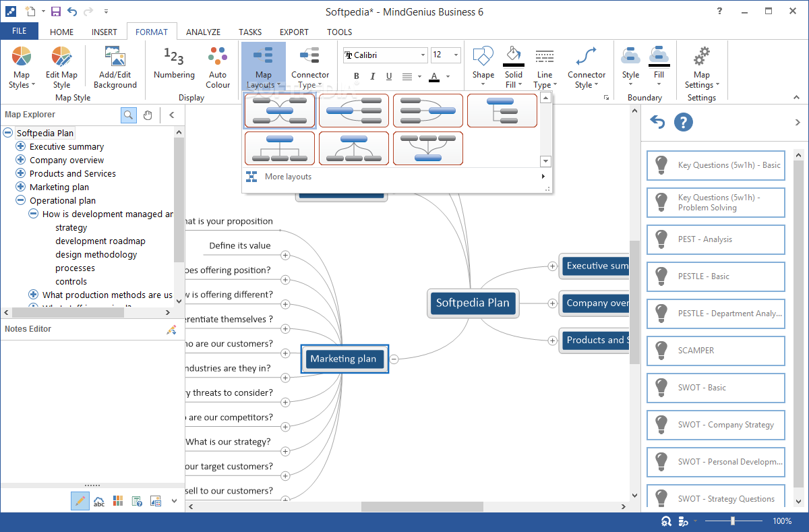The height and width of the screenshot is (532, 809).
Task: Select the SWOT - Company Strategy template
Action: click(x=716, y=425)
